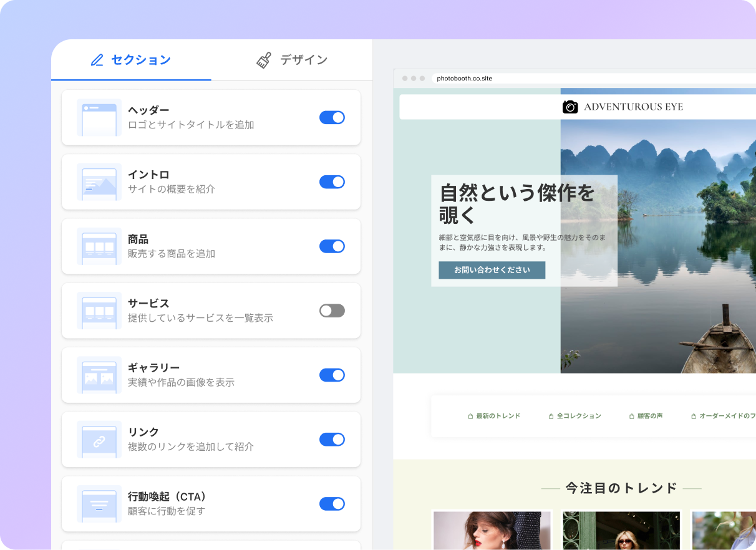Switch off the ギャラリー toggle
This screenshot has height=550, width=756.
click(x=332, y=375)
